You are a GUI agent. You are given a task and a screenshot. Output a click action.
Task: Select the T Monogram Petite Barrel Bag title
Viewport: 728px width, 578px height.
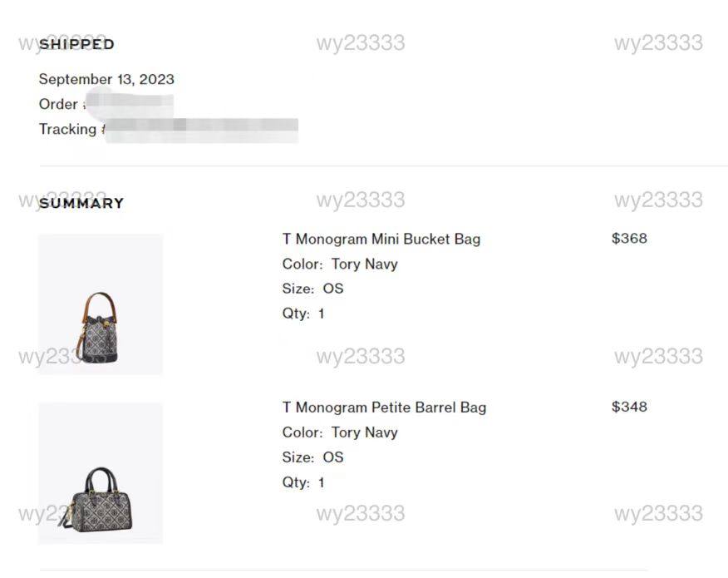(x=384, y=408)
